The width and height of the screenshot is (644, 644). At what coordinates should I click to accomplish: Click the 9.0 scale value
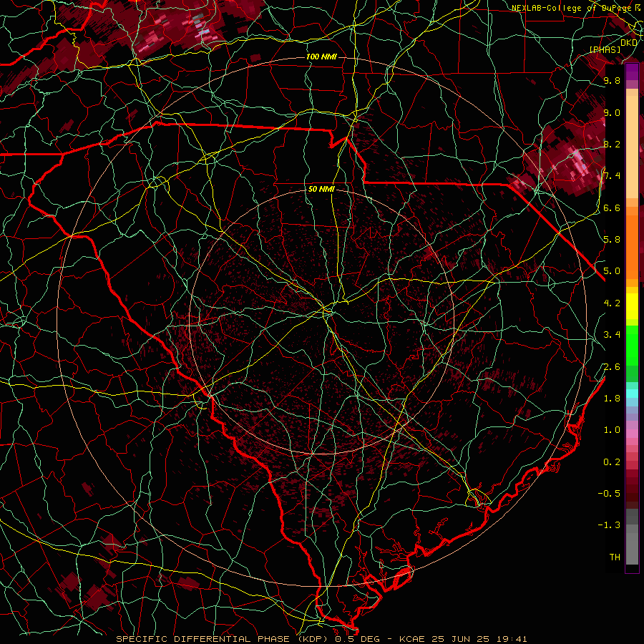click(612, 112)
